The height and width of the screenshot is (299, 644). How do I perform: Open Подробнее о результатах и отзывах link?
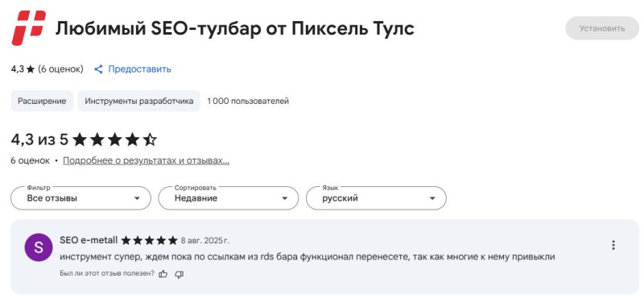(147, 160)
